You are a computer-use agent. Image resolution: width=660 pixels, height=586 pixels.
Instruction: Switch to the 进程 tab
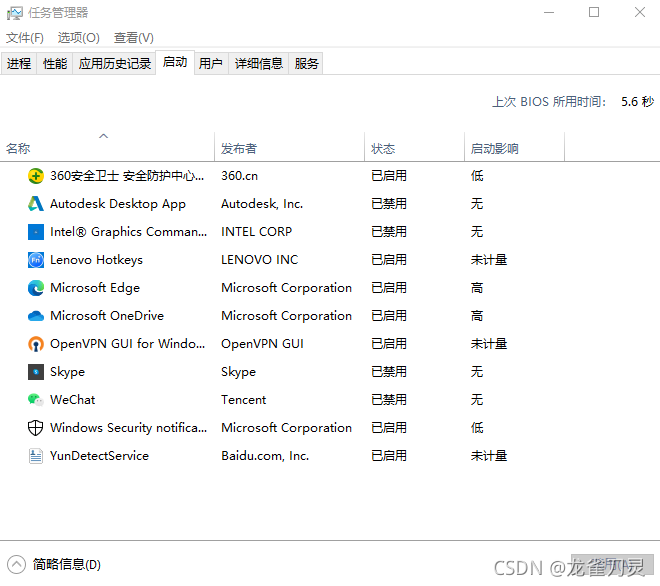pyautogui.click(x=19, y=64)
